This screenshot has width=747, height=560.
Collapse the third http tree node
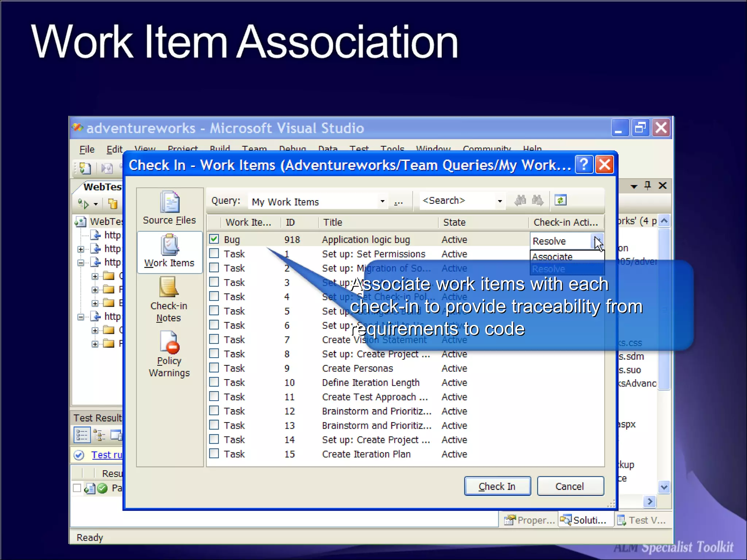pos(81,263)
